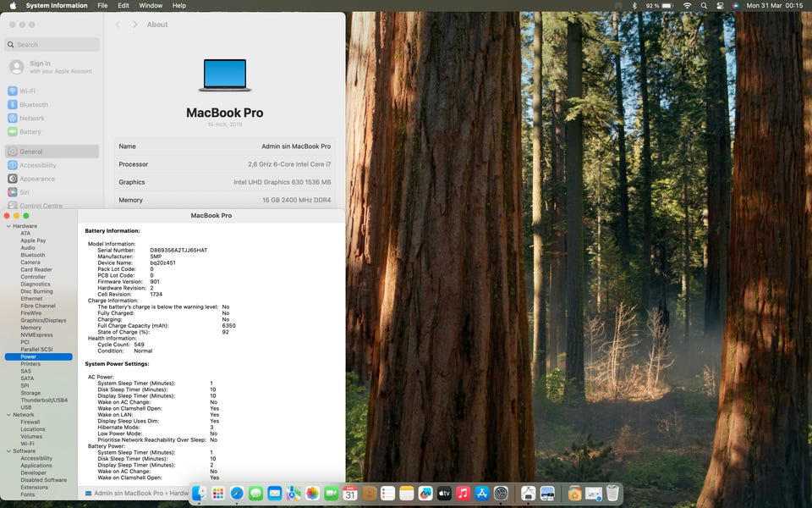This screenshot has width=812, height=508.
Task: Open System Settings gear in the Dock
Action: (502, 493)
